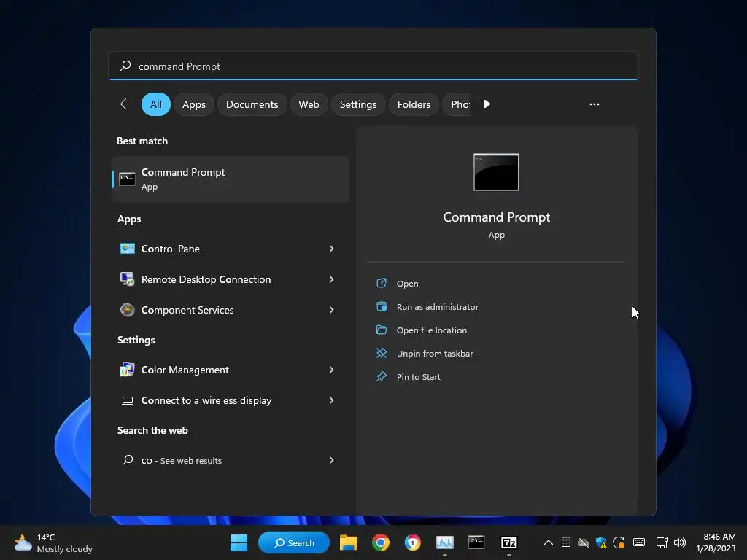Click the taskbar Search button

(294, 542)
